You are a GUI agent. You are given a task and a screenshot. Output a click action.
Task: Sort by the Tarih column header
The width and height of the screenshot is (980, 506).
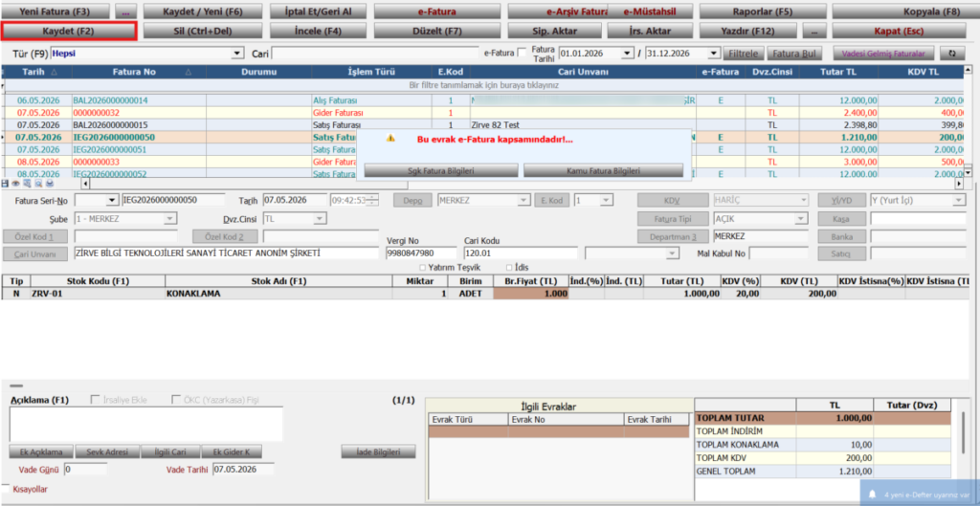[36, 72]
